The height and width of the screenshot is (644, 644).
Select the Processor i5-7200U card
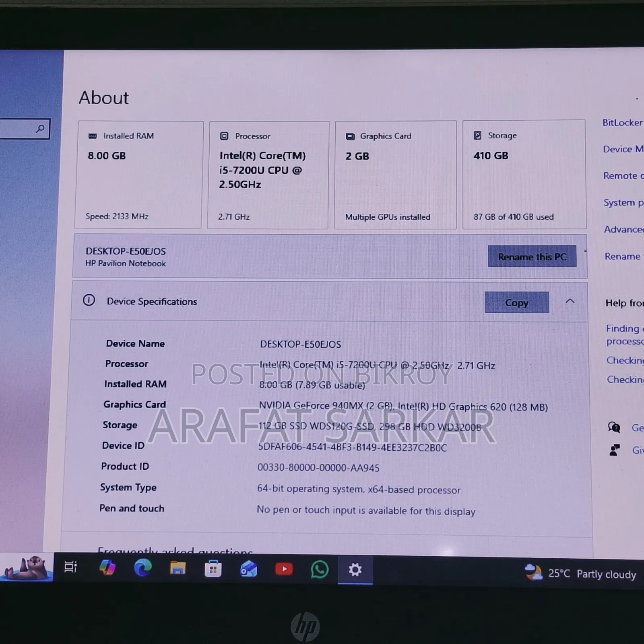[x=268, y=175]
